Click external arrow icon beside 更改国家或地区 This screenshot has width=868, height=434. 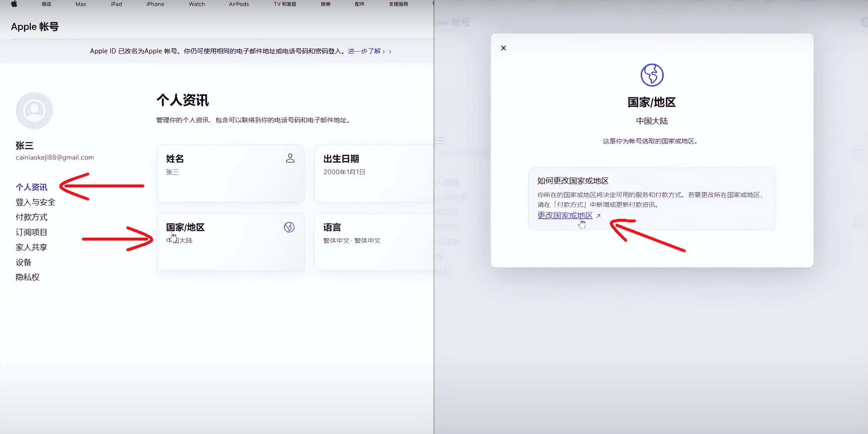click(x=598, y=216)
